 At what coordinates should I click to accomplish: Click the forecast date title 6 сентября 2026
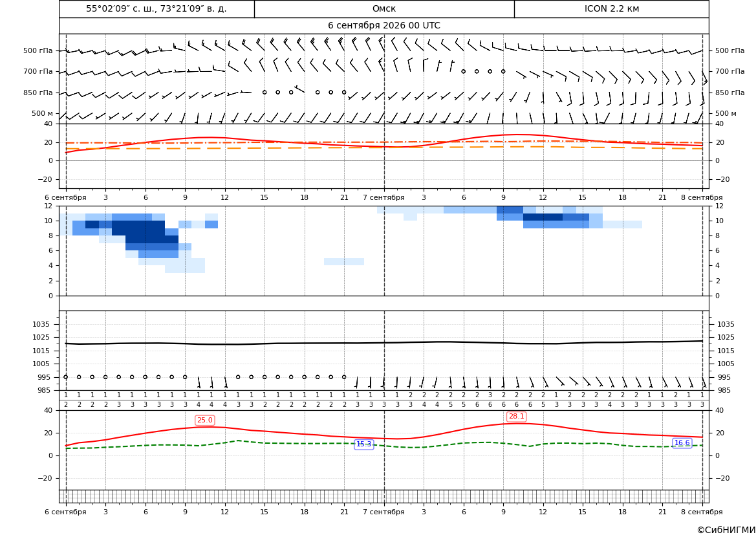click(x=383, y=26)
